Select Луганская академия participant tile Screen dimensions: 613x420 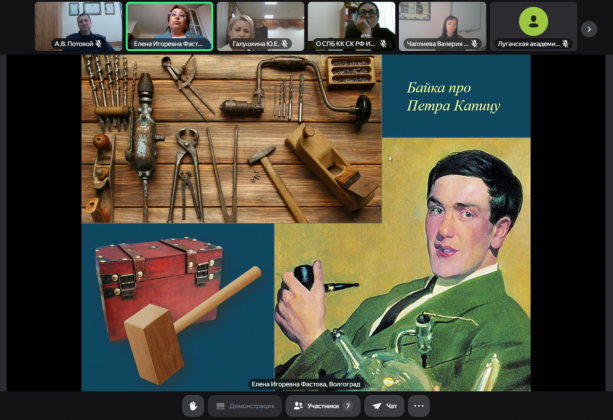(533, 25)
